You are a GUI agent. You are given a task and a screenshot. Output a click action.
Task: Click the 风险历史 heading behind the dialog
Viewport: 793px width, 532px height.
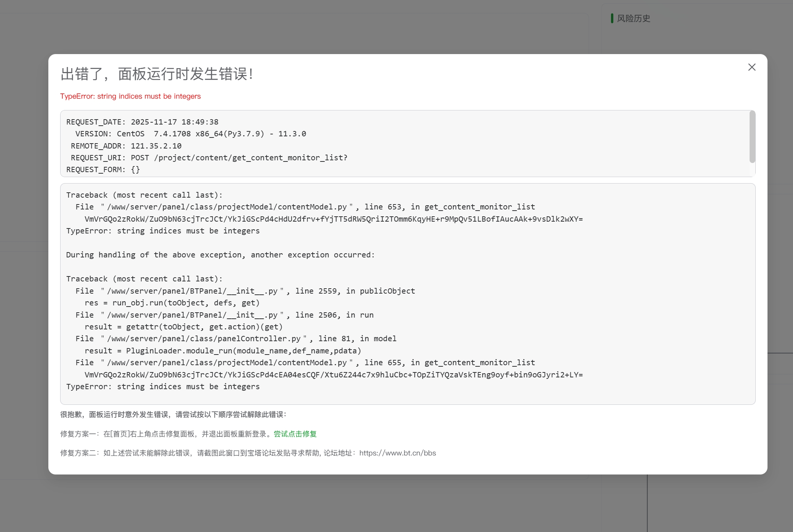(x=633, y=18)
